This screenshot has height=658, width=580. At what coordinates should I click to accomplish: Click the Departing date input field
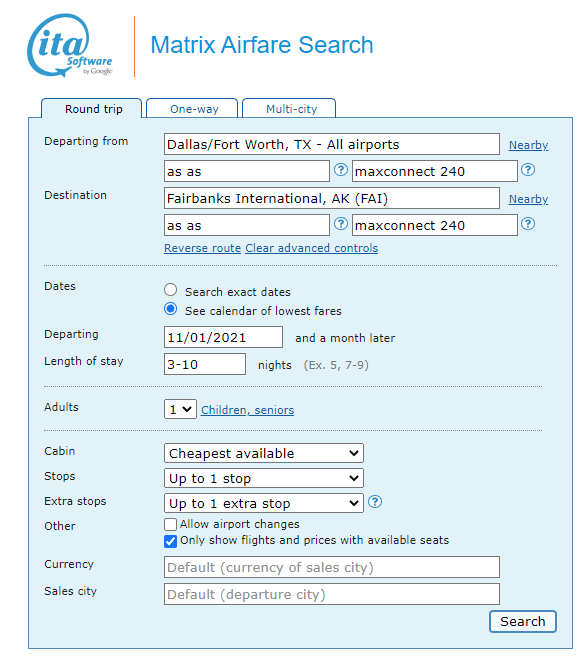click(x=223, y=337)
